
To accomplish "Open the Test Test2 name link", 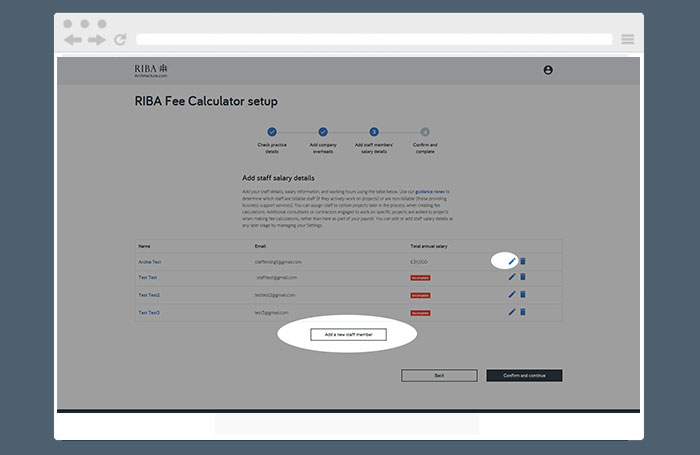I will point(149,295).
